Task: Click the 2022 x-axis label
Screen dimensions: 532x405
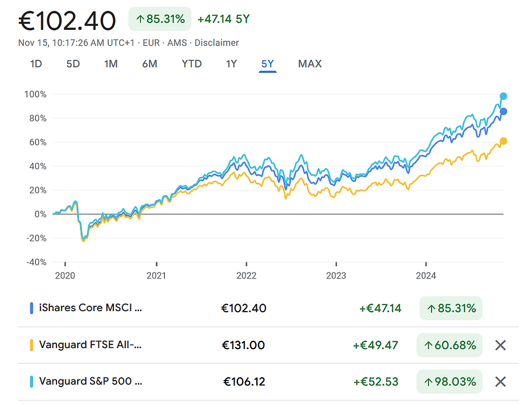Action: [246, 275]
